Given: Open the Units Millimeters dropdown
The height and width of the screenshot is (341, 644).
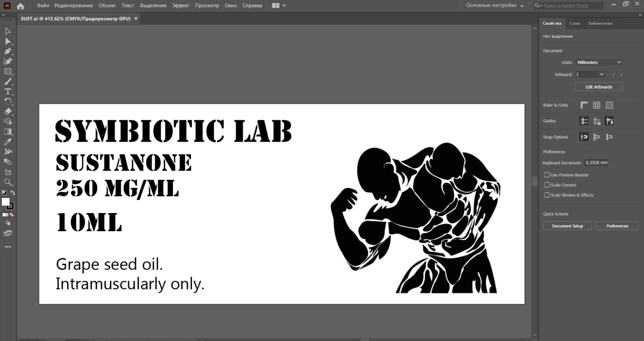Looking at the screenshot, I should (x=599, y=62).
